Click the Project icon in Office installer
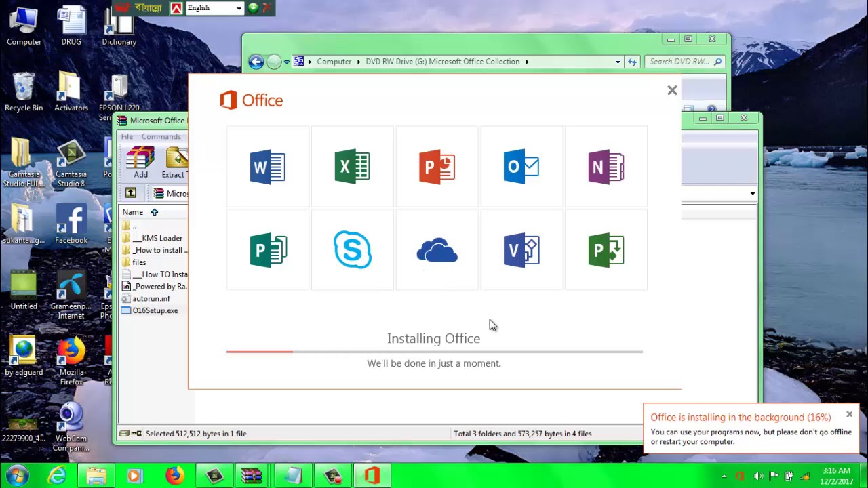 [x=606, y=251]
